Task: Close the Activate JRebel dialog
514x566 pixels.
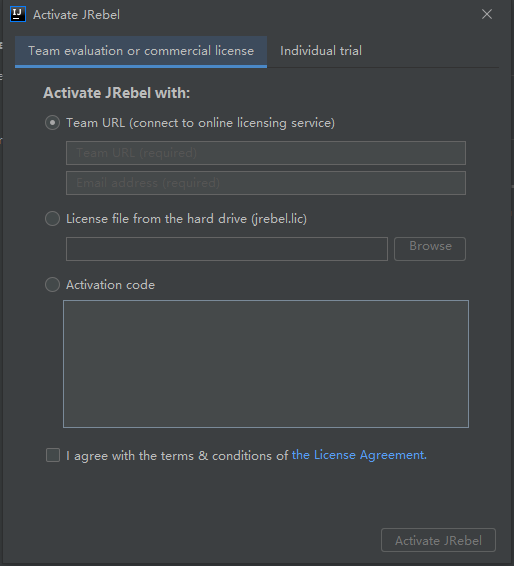Action: point(487,14)
